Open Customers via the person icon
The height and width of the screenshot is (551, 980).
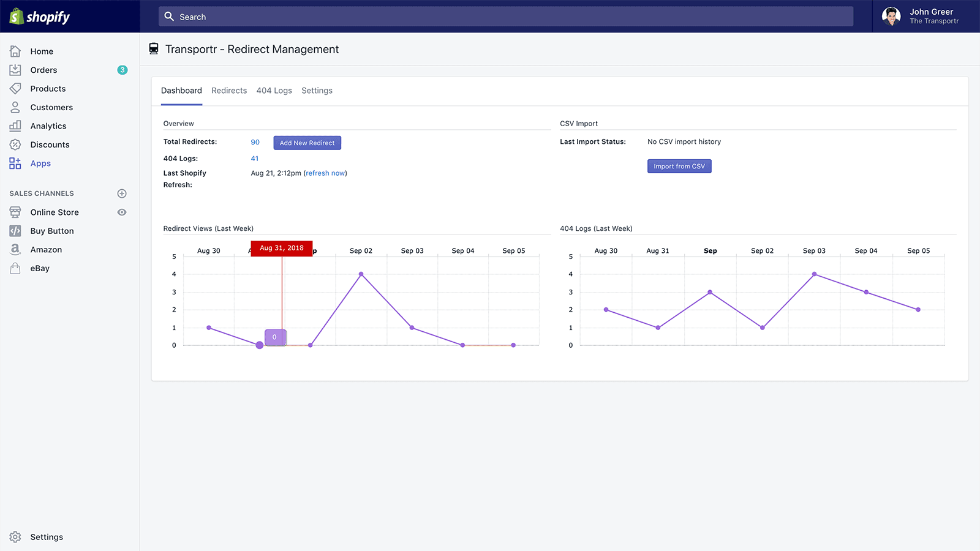[x=15, y=107]
